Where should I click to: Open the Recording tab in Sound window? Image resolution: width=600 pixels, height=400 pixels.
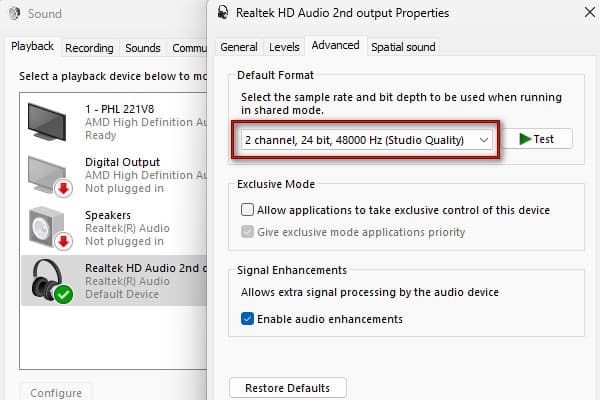tap(89, 48)
